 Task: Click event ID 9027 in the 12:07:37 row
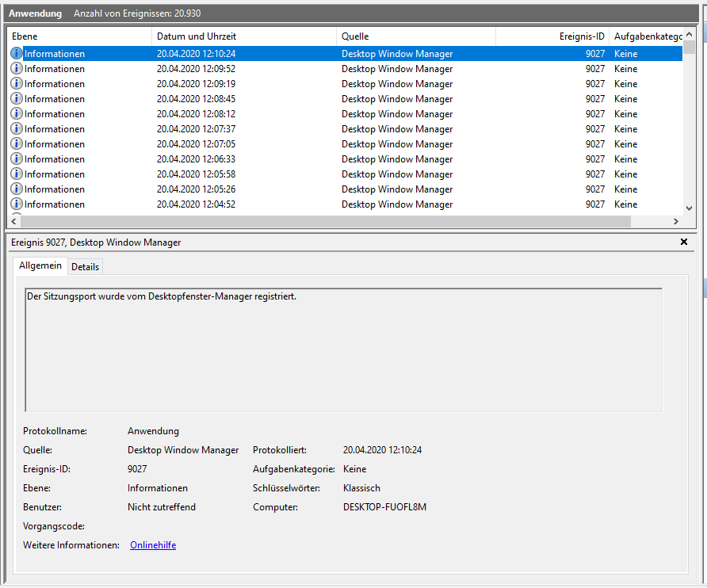click(x=595, y=129)
